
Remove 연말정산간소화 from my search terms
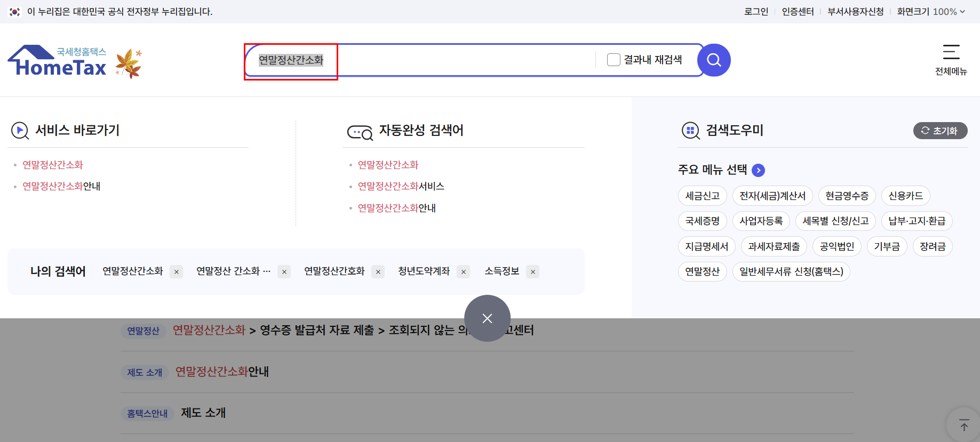tap(177, 272)
